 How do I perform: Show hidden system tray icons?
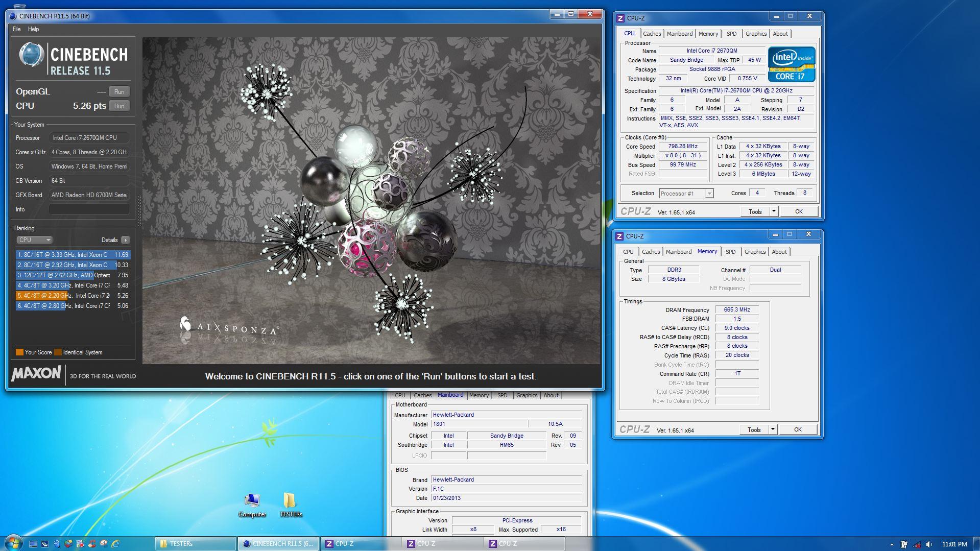point(892,545)
